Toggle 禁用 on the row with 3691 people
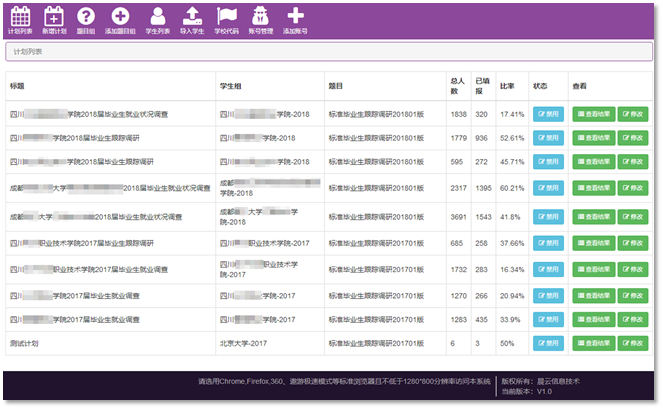The image size is (663, 409). point(548,216)
